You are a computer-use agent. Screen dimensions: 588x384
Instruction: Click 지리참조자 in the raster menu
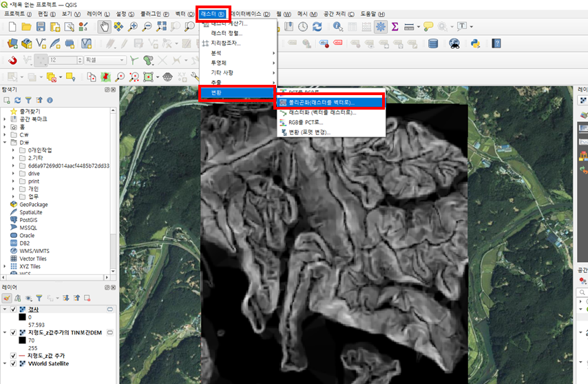pos(238,43)
